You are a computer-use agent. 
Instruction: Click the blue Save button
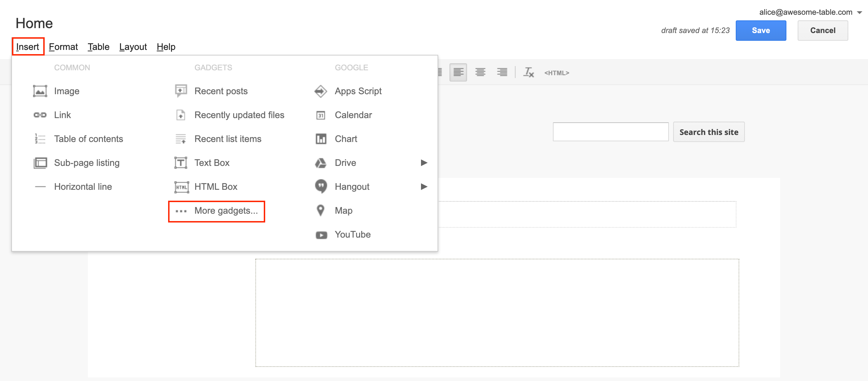[x=761, y=31]
